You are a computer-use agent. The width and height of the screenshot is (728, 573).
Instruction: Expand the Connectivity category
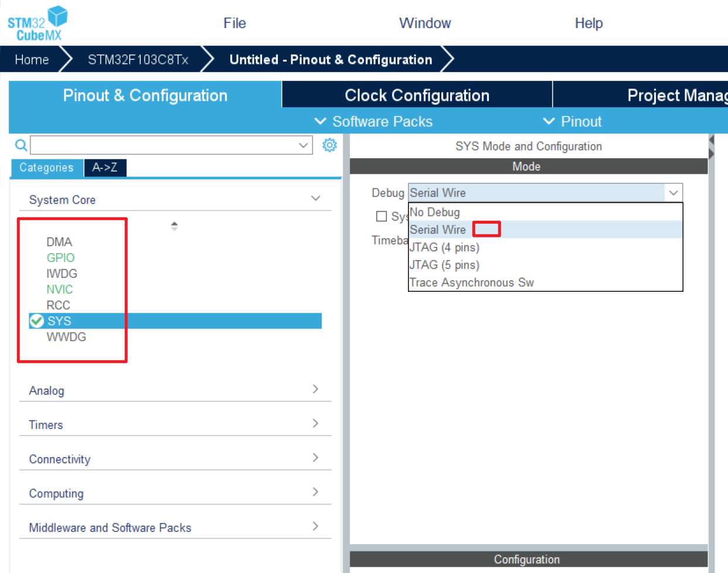coord(315,458)
